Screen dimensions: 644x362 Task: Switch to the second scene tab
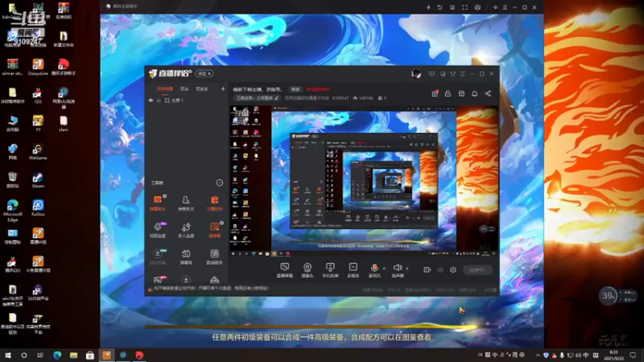tap(184, 88)
